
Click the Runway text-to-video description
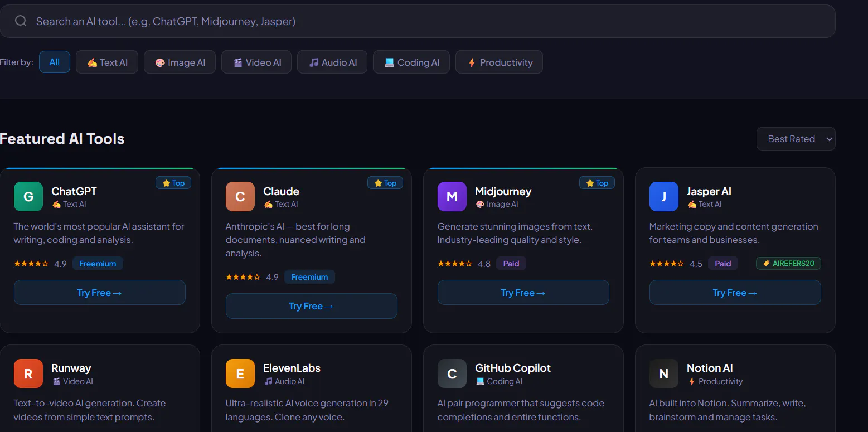pyautogui.click(x=90, y=410)
